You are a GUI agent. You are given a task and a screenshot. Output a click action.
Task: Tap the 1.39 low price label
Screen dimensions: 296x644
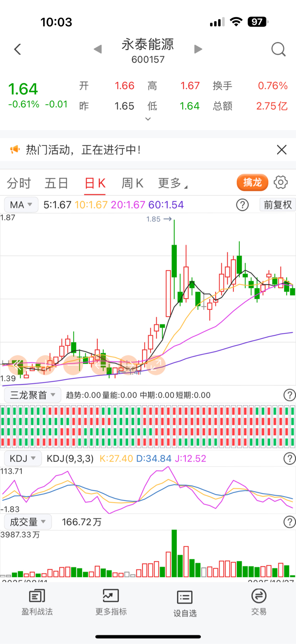click(8, 379)
